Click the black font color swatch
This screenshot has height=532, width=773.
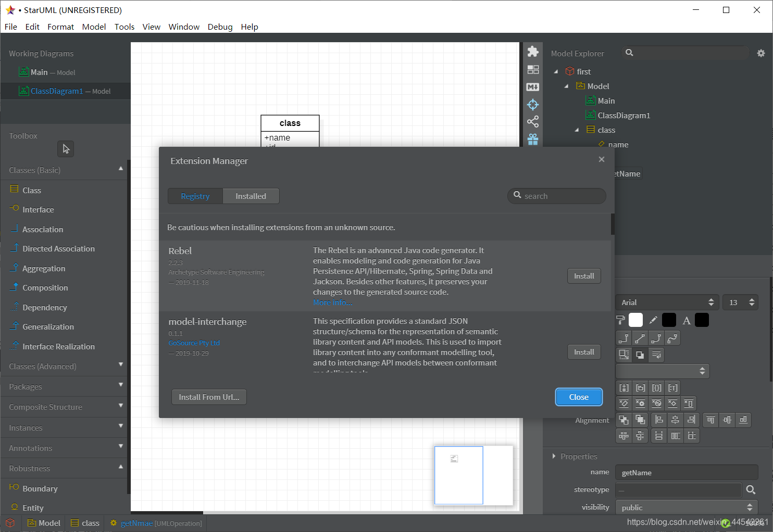[702, 320]
